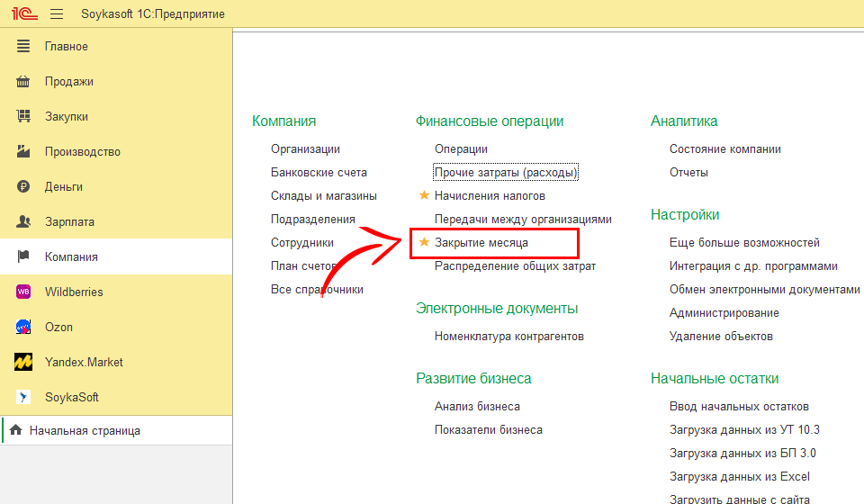Click the ruble coin Деньги icon
Viewport: 864px width, 504px height.
click(24, 187)
